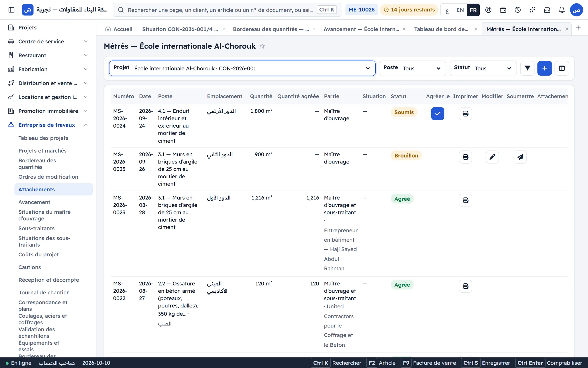
Task: Print métré MS-2026-0025
Action: tap(465, 157)
